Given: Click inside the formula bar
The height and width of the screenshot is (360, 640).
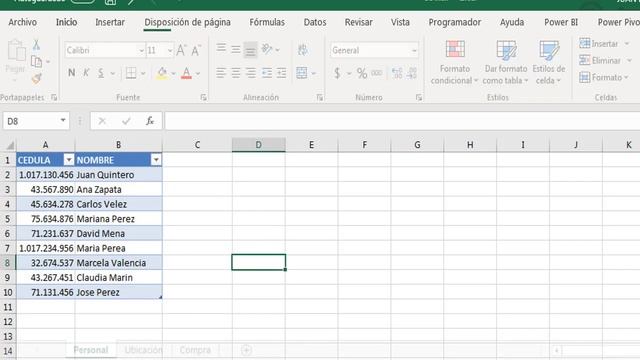Looking at the screenshot, I should (402, 121).
